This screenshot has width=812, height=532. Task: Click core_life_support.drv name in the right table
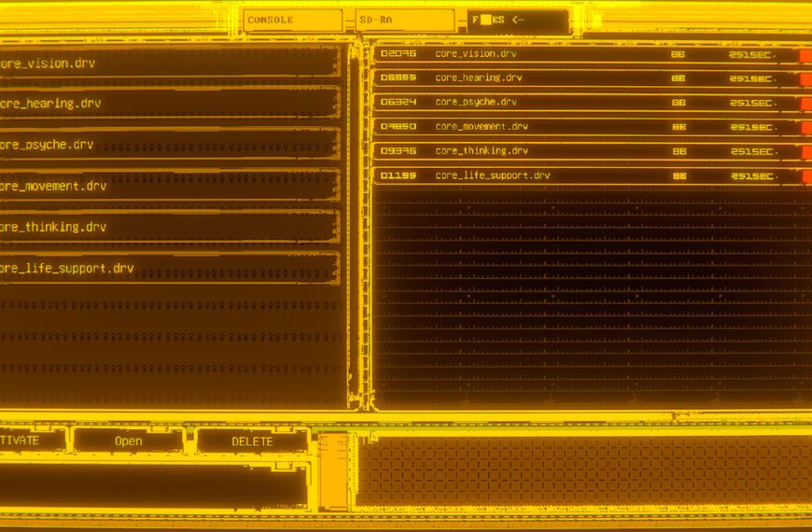click(x=493, y=175)
